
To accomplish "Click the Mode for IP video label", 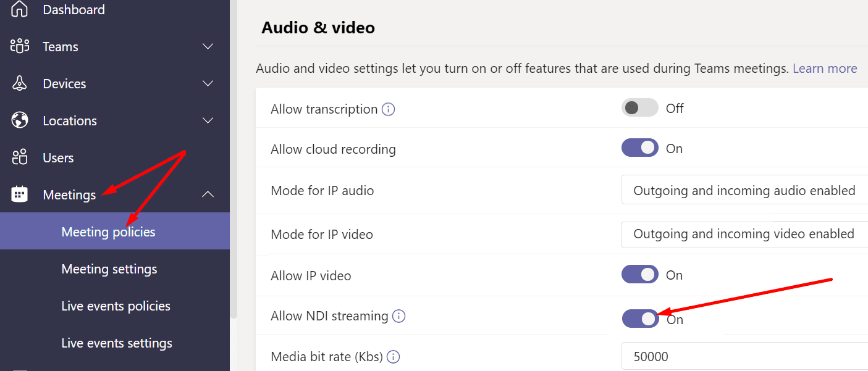I will [x=322, y=235].
